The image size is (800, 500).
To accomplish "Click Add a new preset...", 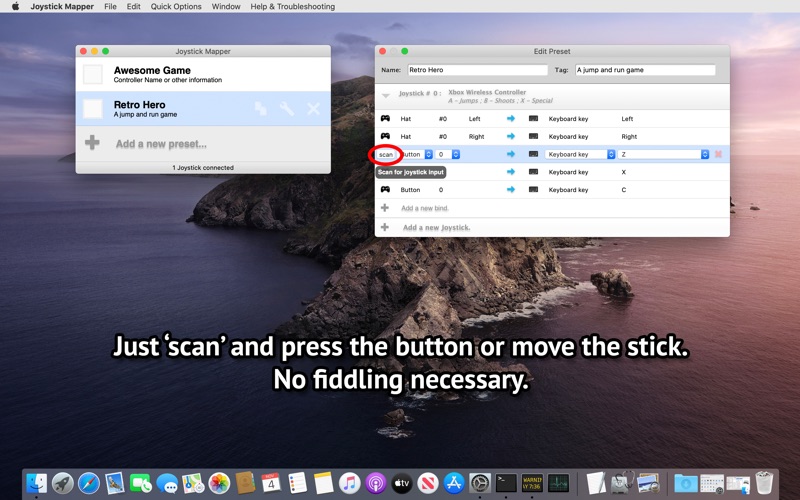I will (x=161, y=144).
